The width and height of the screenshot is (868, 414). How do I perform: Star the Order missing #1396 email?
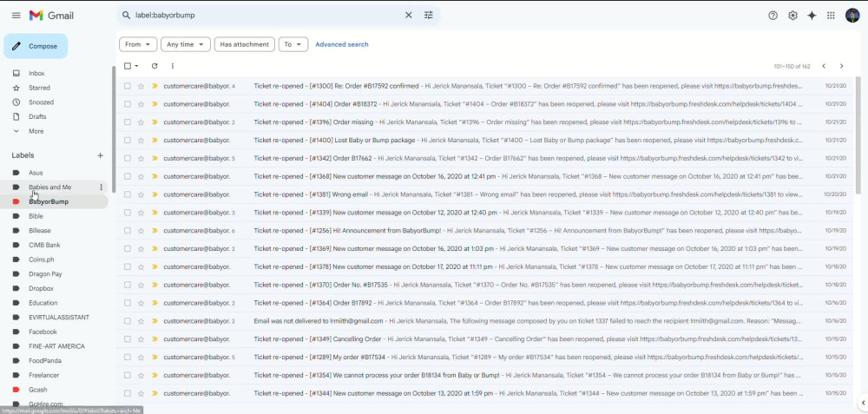click(x=141, y=122)
